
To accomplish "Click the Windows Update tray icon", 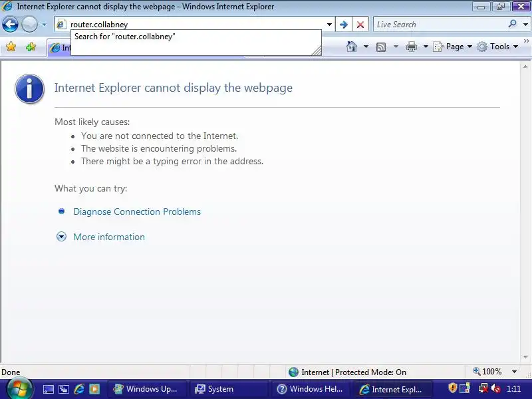I will point(465,388).
